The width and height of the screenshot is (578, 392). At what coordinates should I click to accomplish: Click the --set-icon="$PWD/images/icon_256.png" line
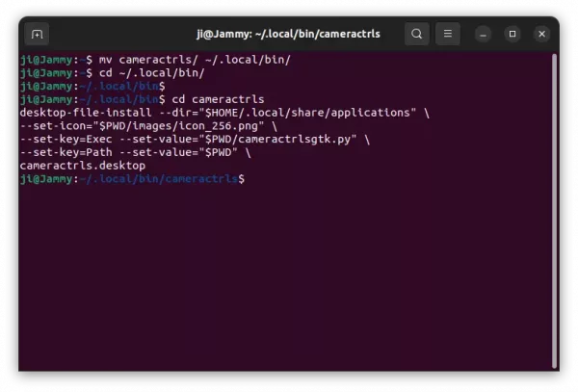click(x=148, y=126)
